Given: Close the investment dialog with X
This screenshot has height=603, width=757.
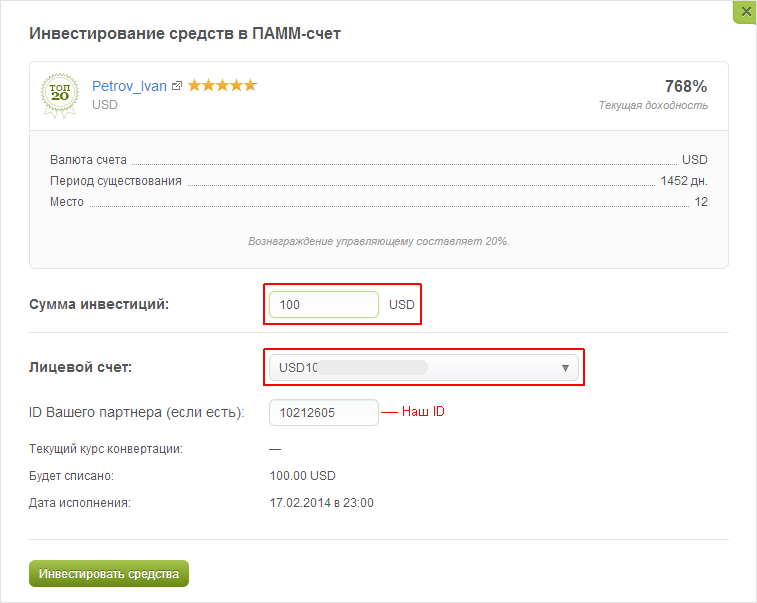Looking at the screenshot, I should pyautogui.click(x=746, y=11).
